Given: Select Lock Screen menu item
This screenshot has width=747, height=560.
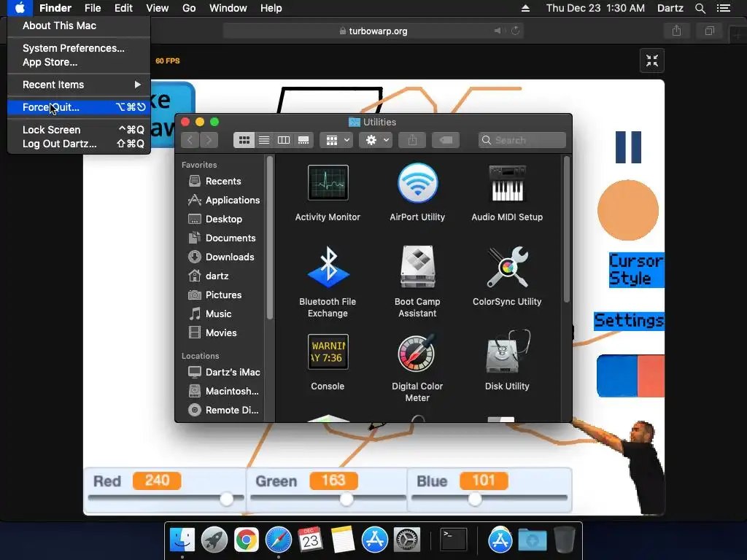Looking at the screenshot, I should pyautogui.click(x=79, y=130).
